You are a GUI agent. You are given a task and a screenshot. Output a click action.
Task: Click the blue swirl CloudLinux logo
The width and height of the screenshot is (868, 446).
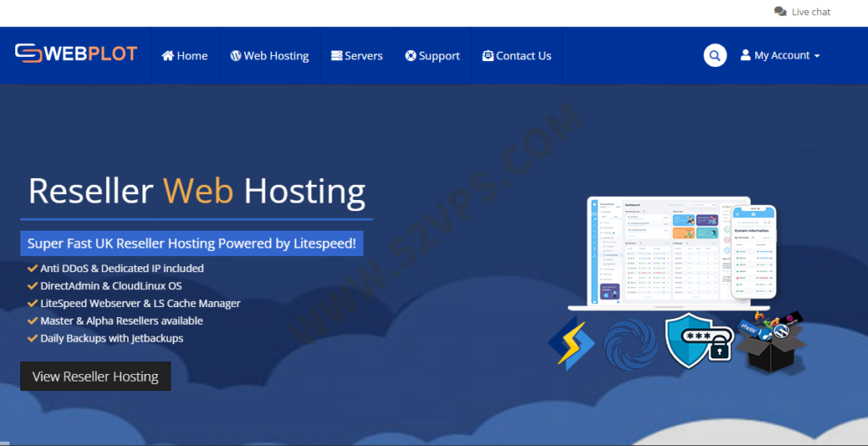(x=630, y=344)
